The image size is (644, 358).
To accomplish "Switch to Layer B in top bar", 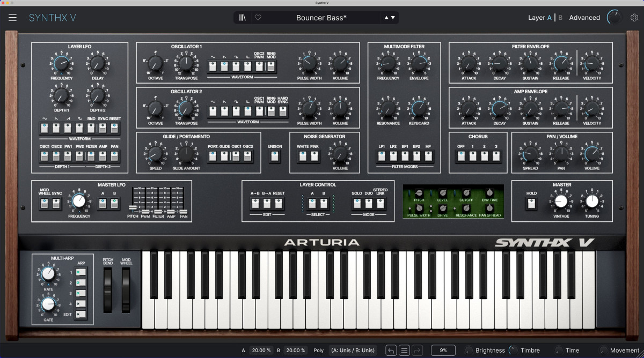I will [x=560, y=18].
